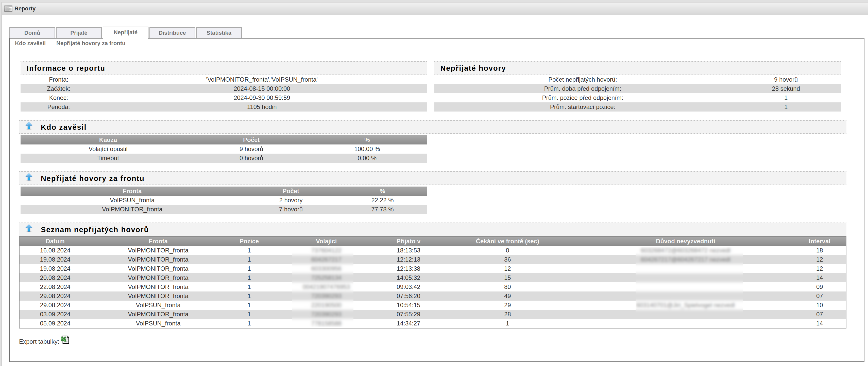The height and width of the screenshot is (366, 868).
Task: Click the 77.78 % value
Action: coord(382,209)
